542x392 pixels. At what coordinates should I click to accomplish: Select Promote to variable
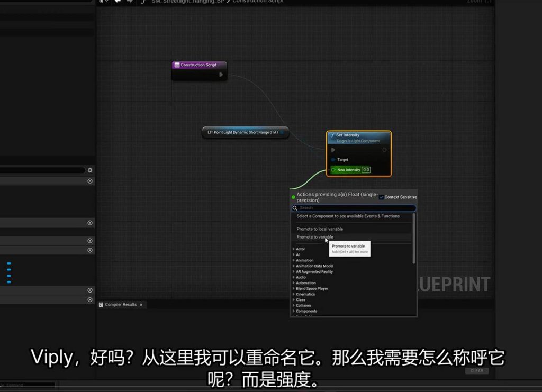point(315,237)
